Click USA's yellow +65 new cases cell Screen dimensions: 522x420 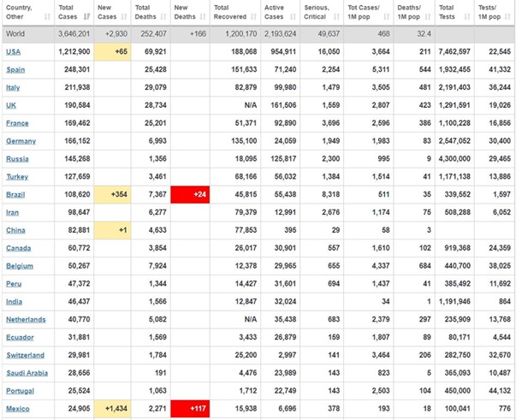click(113, 52)
